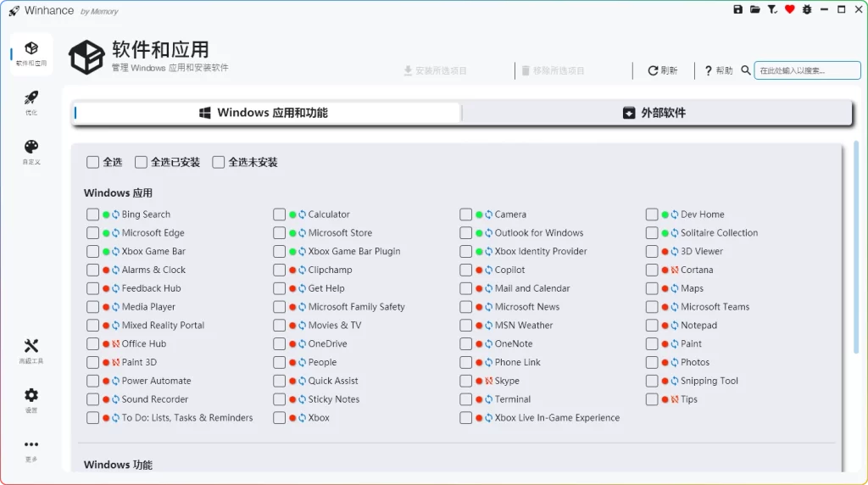Tick the Phone Link checkbox

(465, 362)
